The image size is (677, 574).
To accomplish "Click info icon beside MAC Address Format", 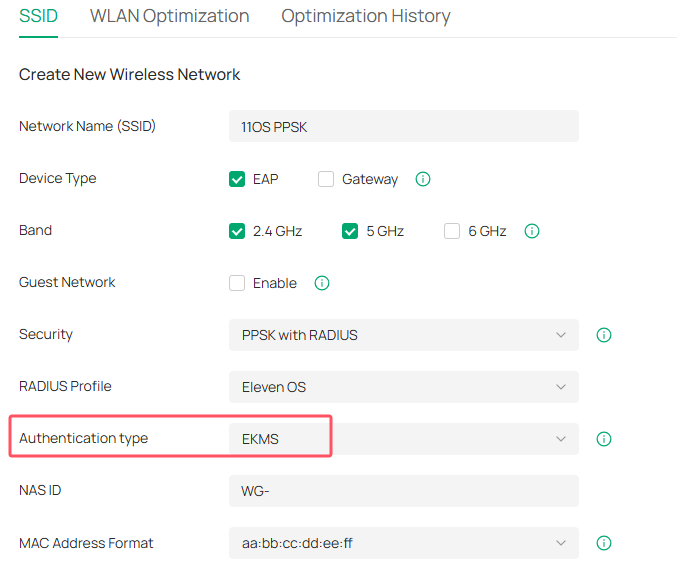I will point(604,543).
